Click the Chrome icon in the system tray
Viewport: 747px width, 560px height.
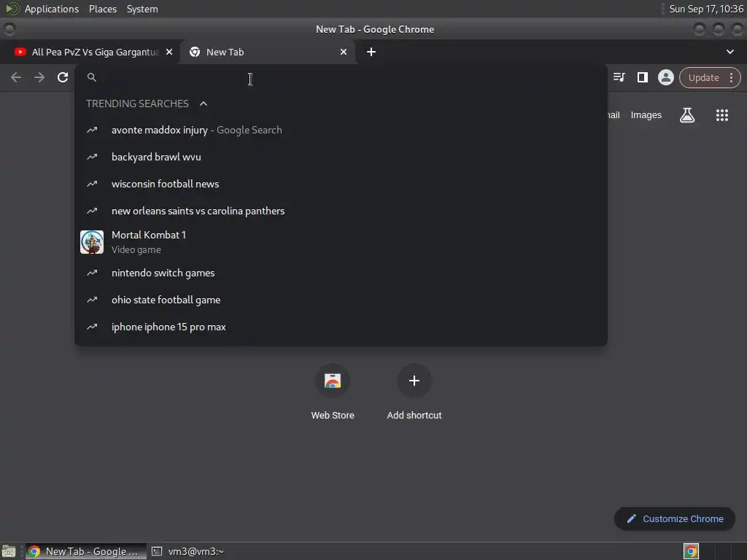pyautogui.click(x=691, y=551)
